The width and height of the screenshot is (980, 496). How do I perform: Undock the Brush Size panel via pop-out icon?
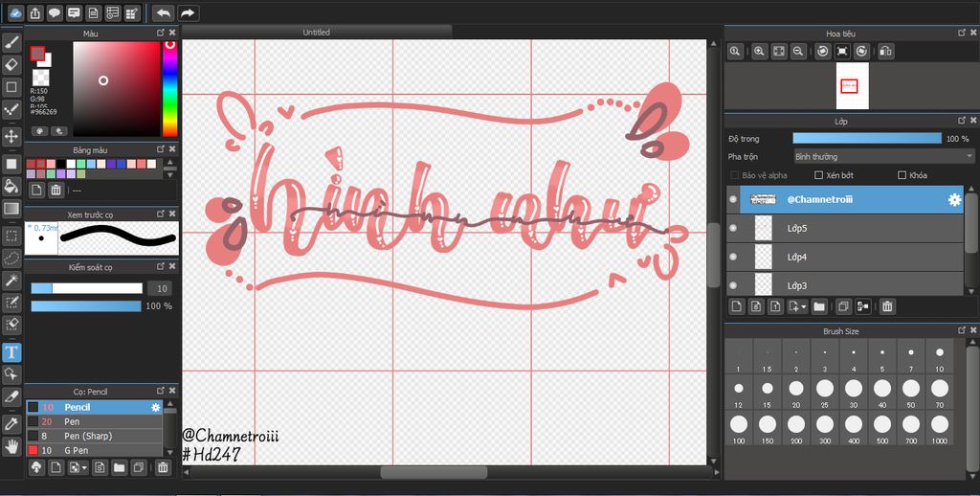coord(962,330)
